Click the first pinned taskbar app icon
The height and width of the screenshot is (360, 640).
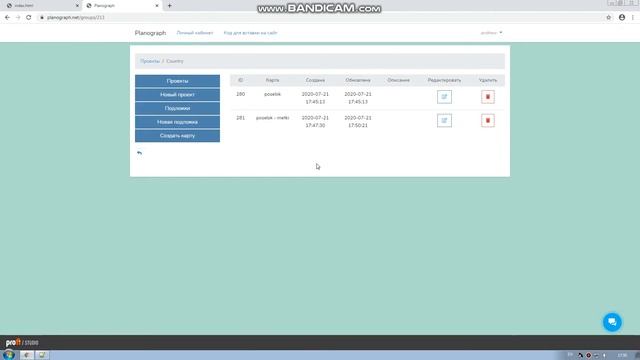point(27,355)
